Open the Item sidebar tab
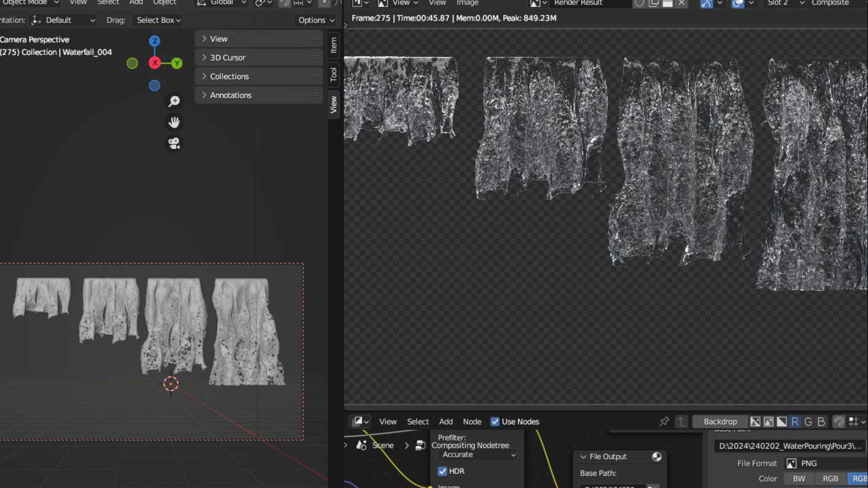This screenshot has width=868, height=488. tap(334, 45)
